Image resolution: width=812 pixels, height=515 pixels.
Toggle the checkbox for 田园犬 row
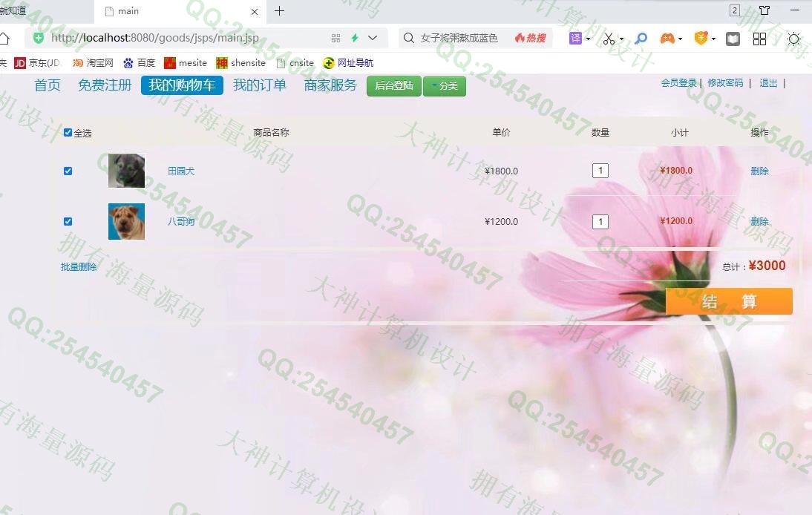68,171
